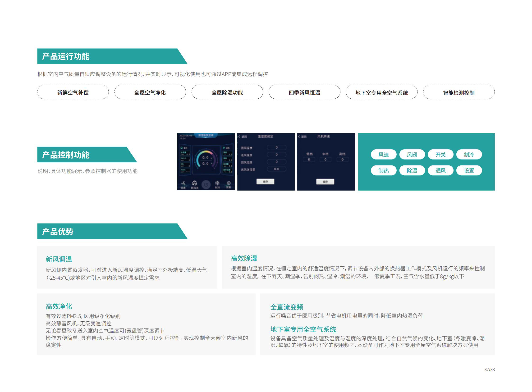Click the 送风温度 value field
This screenshot has width=532, height=392.
277,155
